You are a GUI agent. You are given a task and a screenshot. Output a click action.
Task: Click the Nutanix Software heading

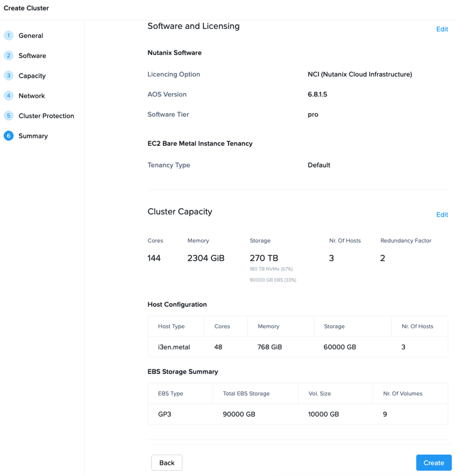[x=174, y=53]
